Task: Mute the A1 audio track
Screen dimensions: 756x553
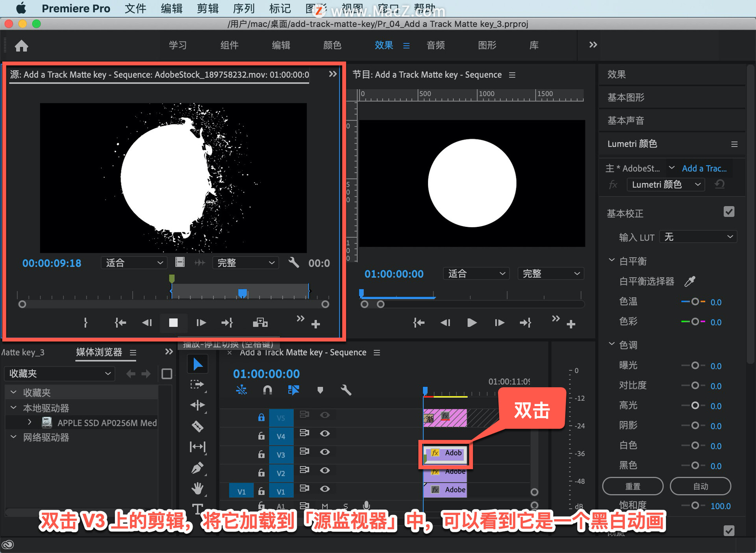Action: pos(324,506)
